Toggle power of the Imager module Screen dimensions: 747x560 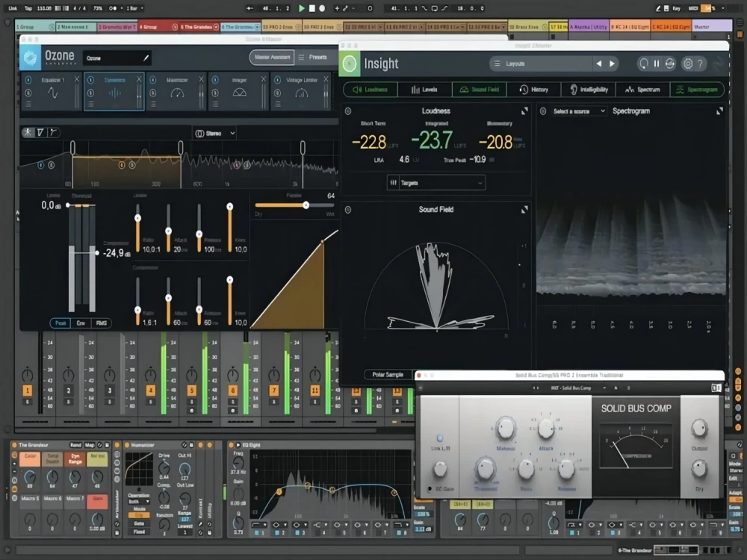(215, 80)
